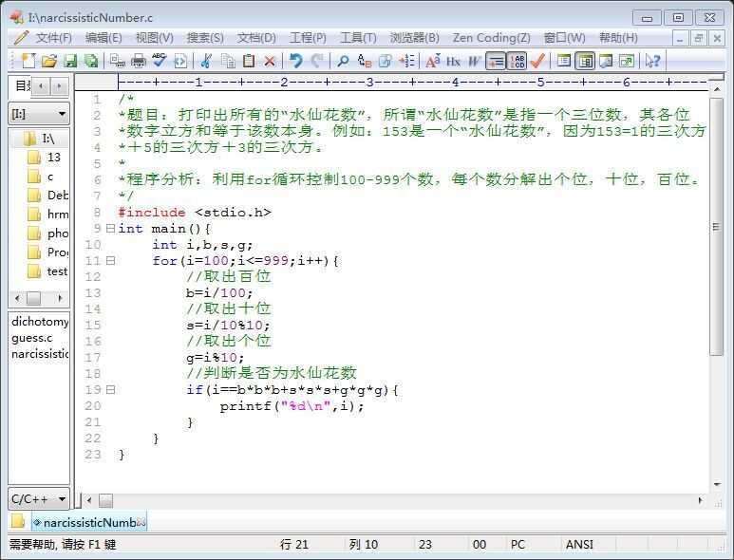Delete selection with the red X icon
The width and height of the screenshot is (734, 560).
click(270, 61)
